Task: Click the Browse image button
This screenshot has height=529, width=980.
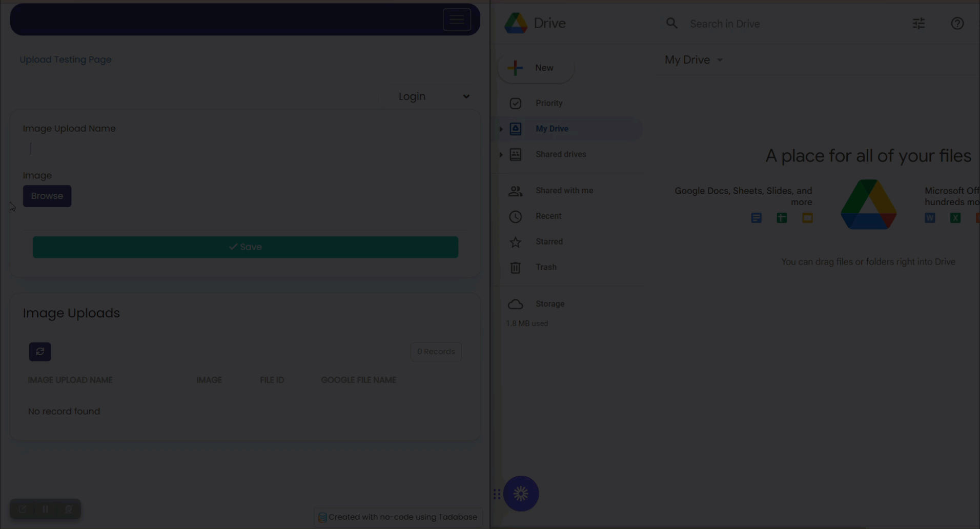Action: (x=47, y=196)
